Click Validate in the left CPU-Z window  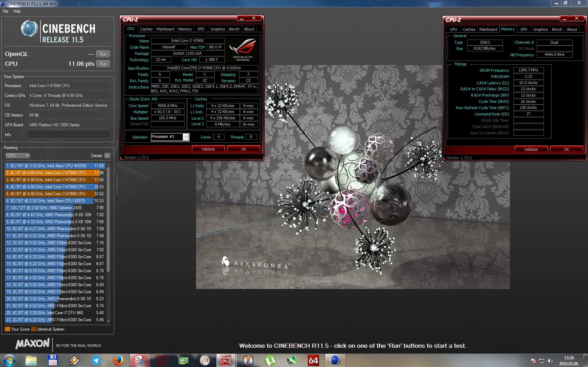coord(208,149)
